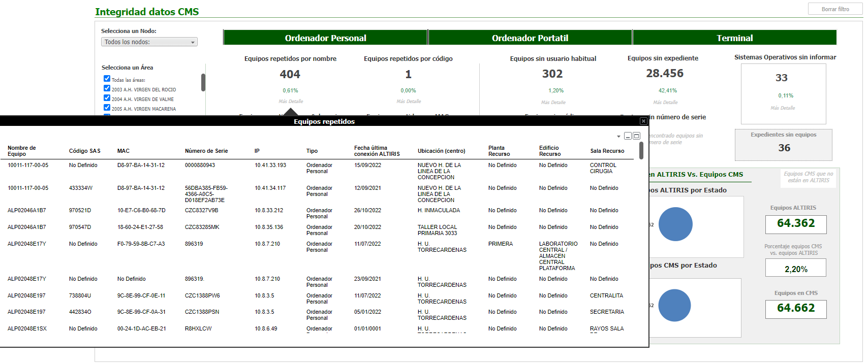Open Más Detalle under Sistemas Operativos sin informar
Viewport: 868px width, 364px height.
pyautogui.click(x=783, y=108)
